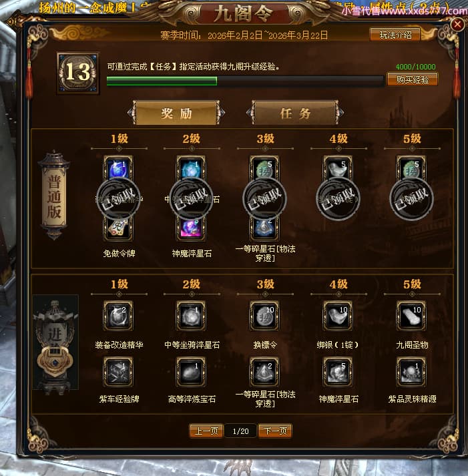Select the 紫品灵珠精源 reward icon
The width and height of the screenshot is (468, 476).
click(411, 372)
